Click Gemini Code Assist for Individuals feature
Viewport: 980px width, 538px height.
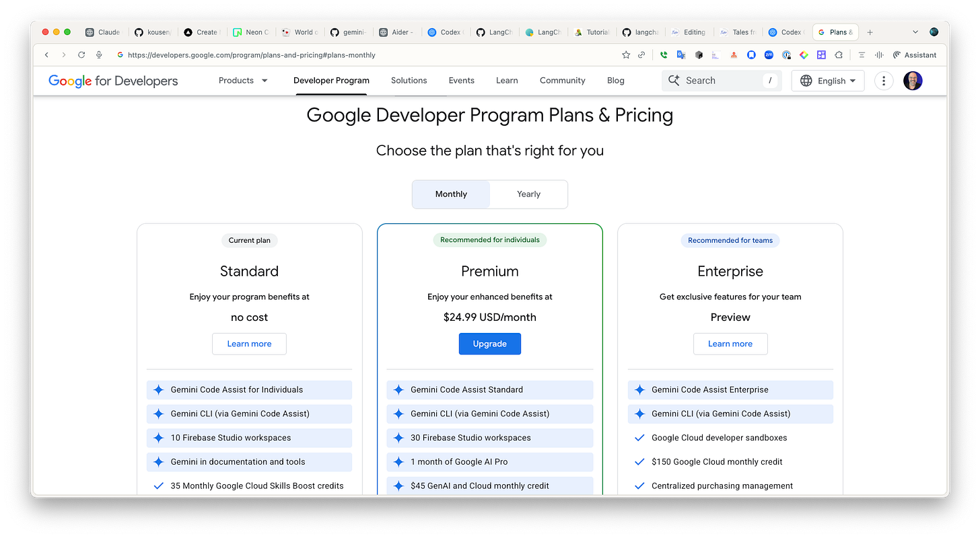pyautogui.click(x=249, y=390)
